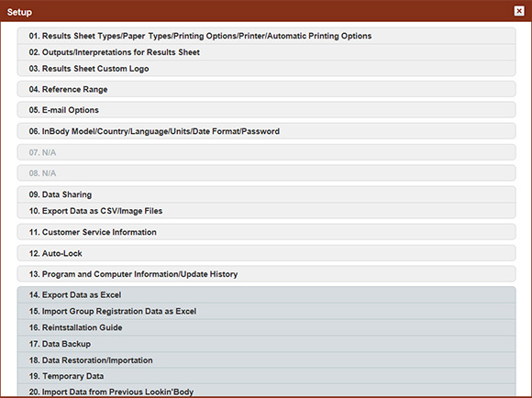Click the disabled 08. N/A item
The width and height of the screenshot is (532, 398).
tap(266, 173)
